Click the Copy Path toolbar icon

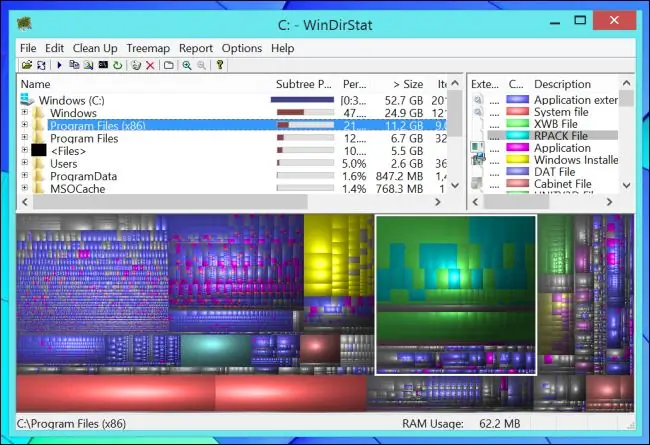tap(75, 65)
